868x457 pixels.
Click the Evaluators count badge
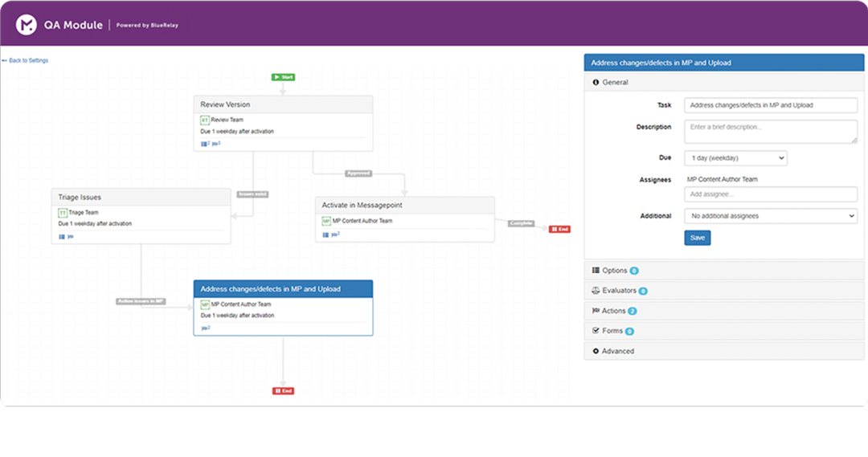(x=643, y=291)
